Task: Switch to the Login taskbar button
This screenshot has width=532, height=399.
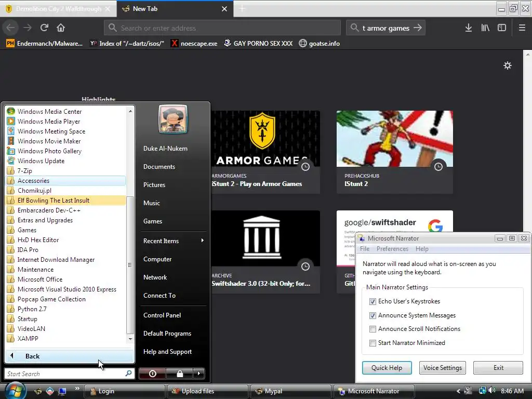Action: [124, 391]
